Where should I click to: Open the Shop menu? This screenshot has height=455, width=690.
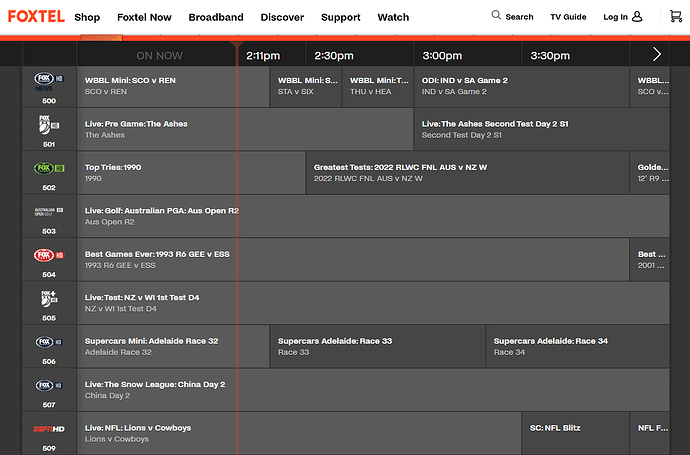tap(87, 17)
